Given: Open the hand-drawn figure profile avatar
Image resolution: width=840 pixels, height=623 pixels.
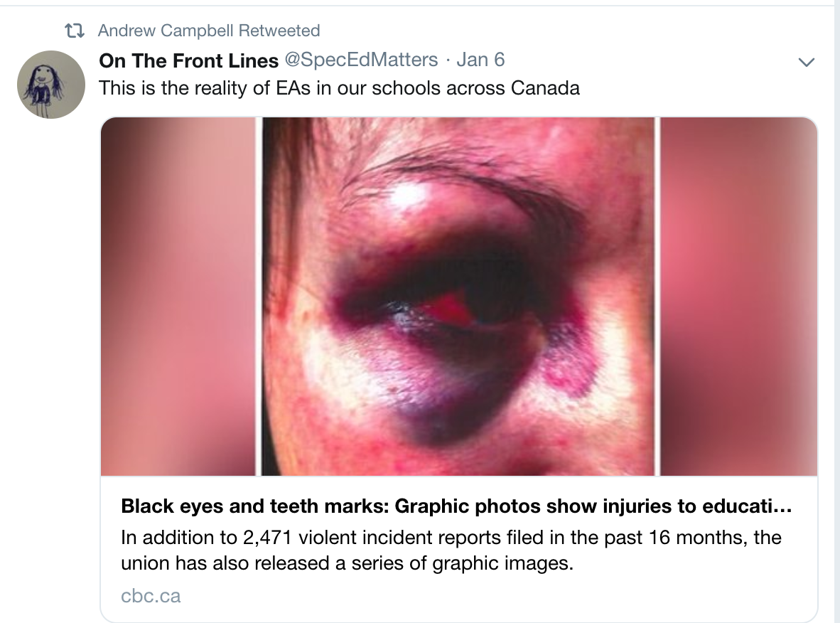Looking at the screenshot, I should (x=51, y=85).
